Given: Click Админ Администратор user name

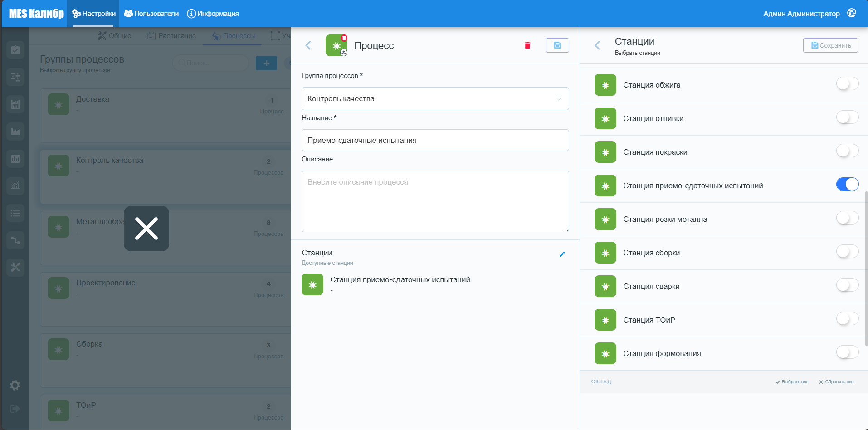Looking at the screenshot, I should coord(801,14).
